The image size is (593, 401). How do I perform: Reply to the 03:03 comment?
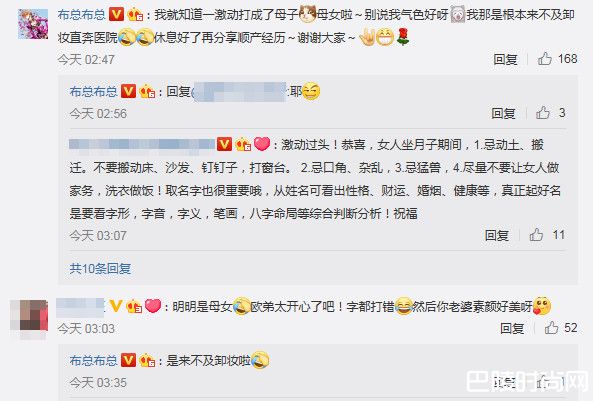[512, 328]
